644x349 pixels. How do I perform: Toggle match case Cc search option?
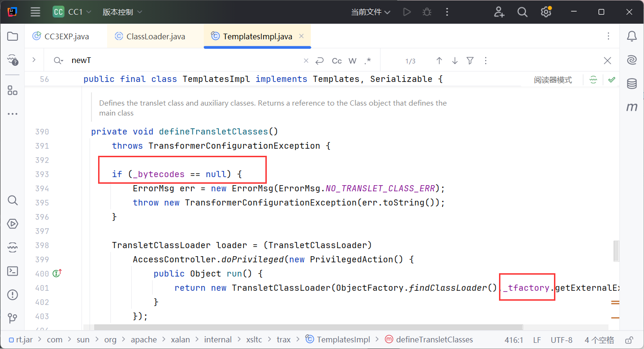(337, 61)
